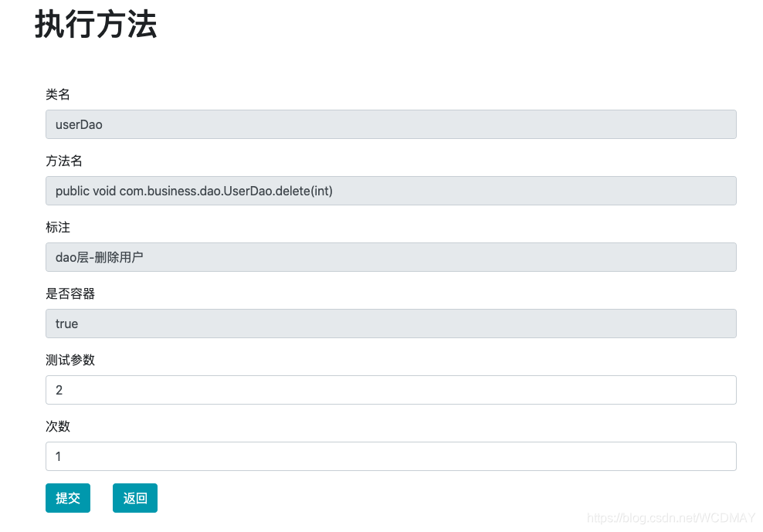Focus the 次数 input containing 1
Screen dimensions: 763x532
click(391, 456)
